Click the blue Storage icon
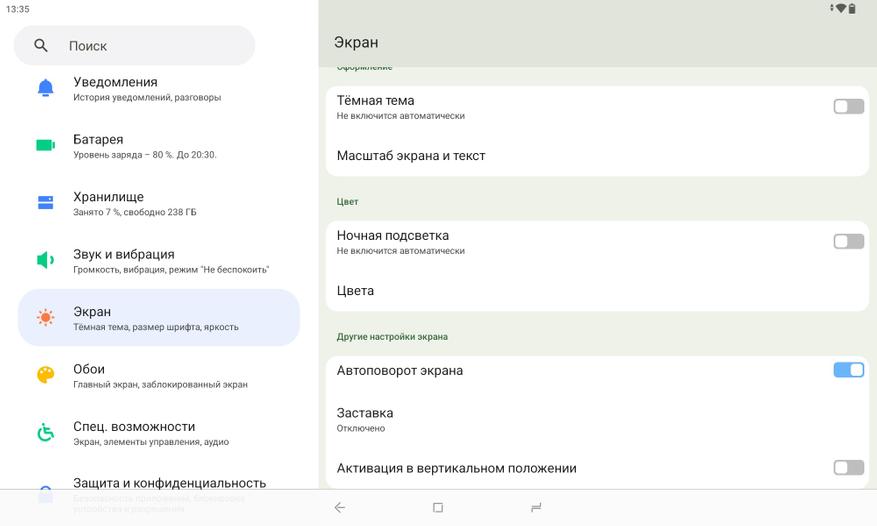 point(45,203)
